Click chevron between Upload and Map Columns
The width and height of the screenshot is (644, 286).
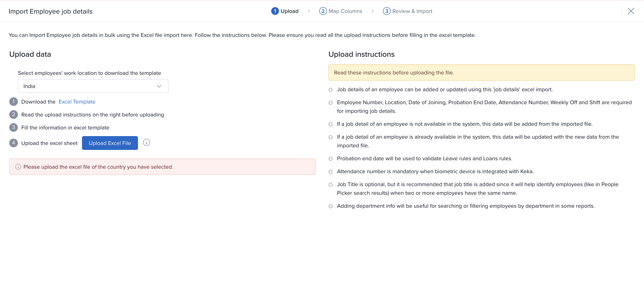click(309, 11)
